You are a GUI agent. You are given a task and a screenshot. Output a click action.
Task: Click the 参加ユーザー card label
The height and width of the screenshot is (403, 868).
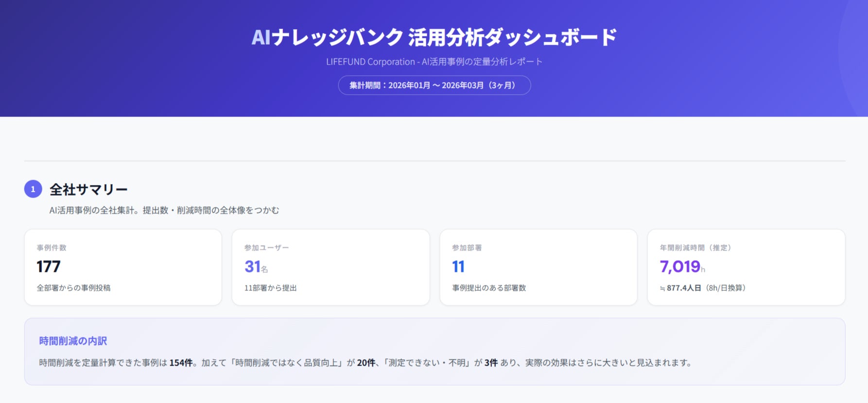tap(267, 248)
